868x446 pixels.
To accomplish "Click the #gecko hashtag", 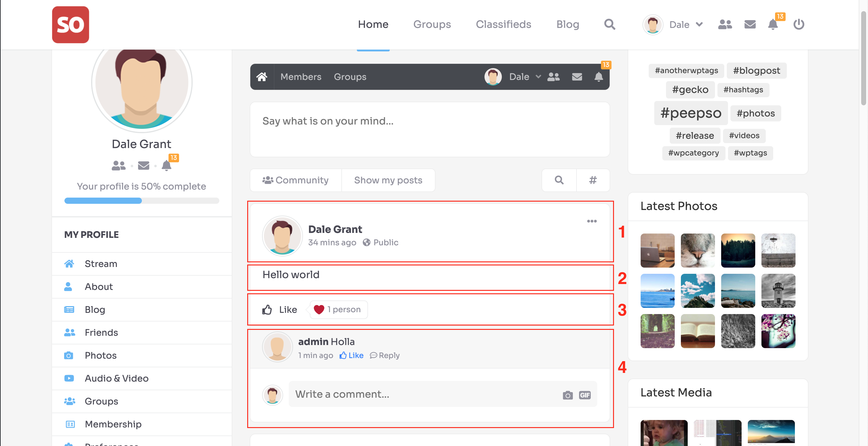I will [690, 90].
